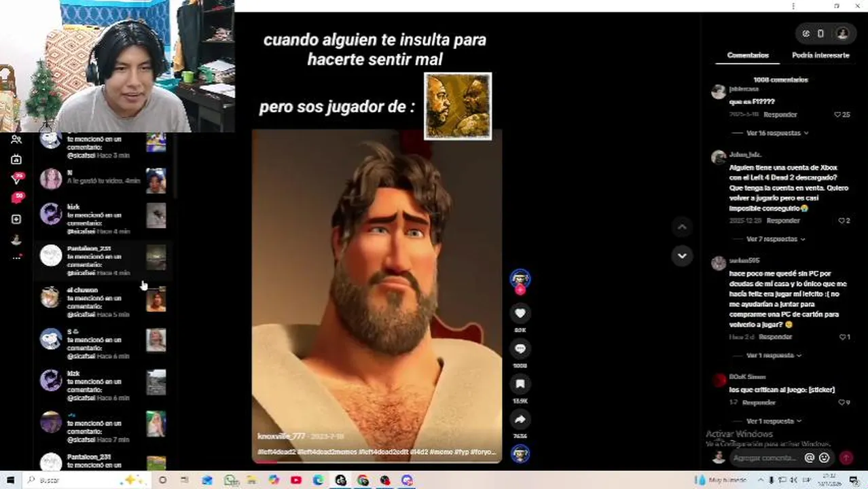Open the video thumbnail beside the 'N' notification

pyautogui.click(x=156, y=180)
